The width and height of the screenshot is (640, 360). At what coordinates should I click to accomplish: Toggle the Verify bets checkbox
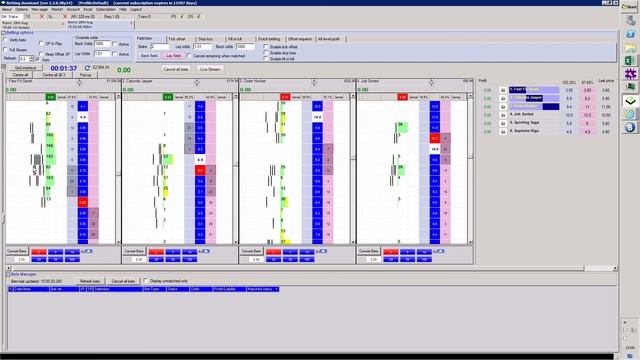tap(5, 40)
